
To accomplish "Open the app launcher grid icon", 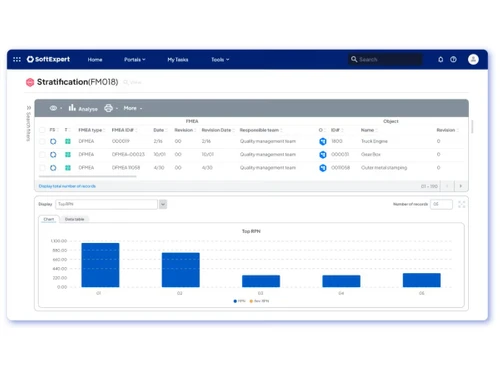I will (17, 59).
